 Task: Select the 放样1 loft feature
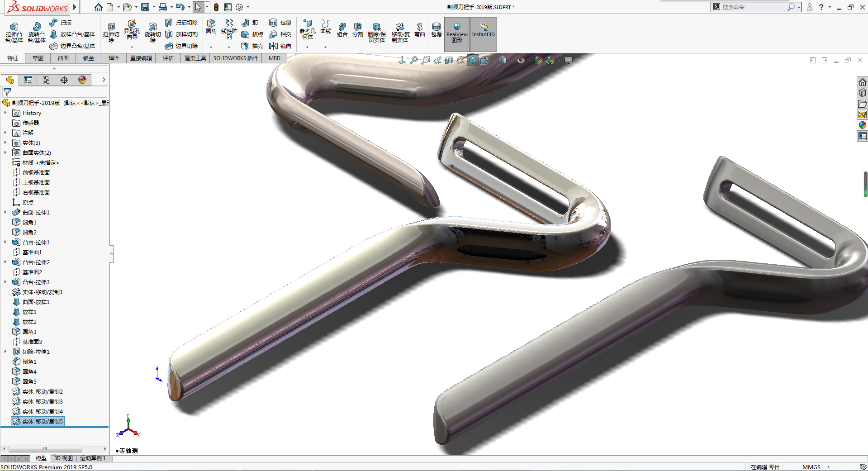[24, 312]
